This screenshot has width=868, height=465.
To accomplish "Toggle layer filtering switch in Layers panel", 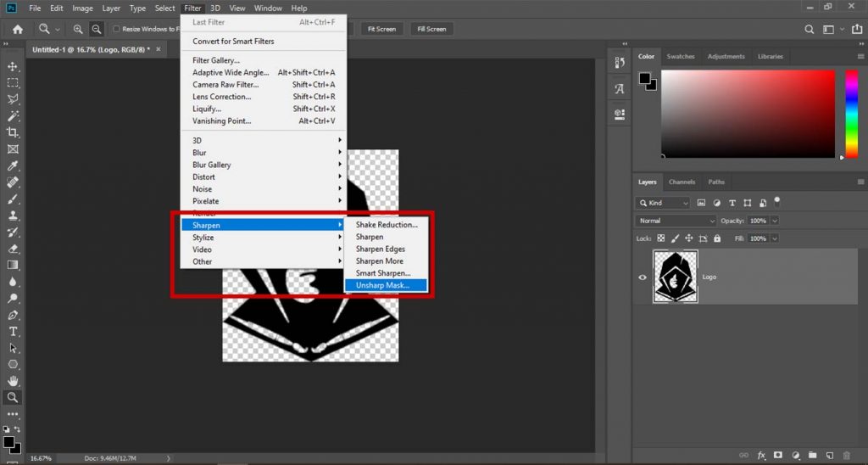I will [776, 200].
